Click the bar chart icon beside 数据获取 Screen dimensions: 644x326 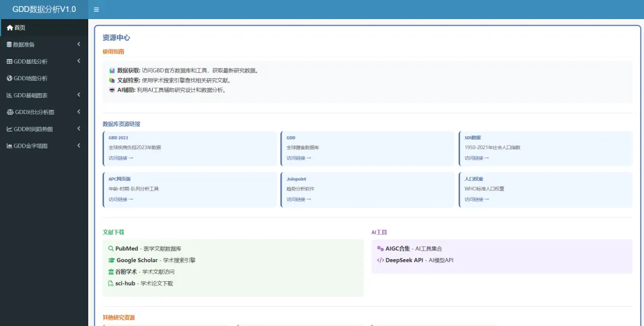112,70
